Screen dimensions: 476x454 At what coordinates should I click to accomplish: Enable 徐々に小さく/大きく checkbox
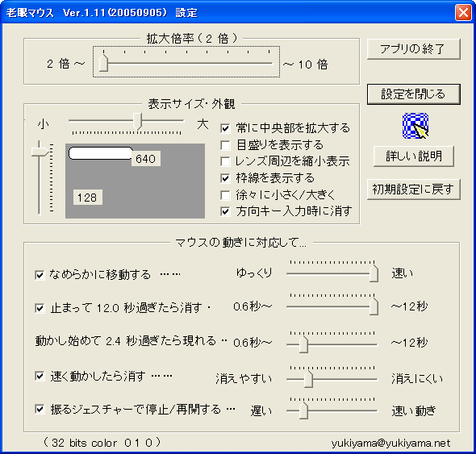point(225,195)
